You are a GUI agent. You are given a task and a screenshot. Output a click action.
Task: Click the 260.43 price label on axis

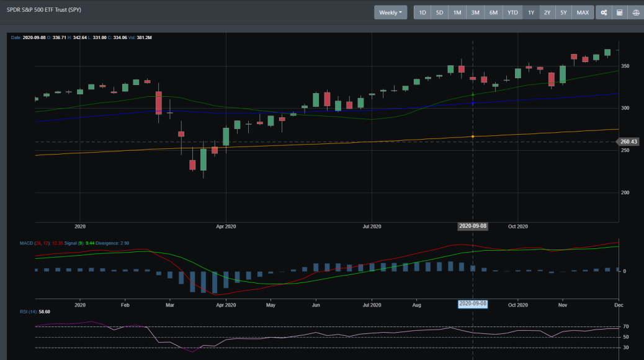pos(628,142)
